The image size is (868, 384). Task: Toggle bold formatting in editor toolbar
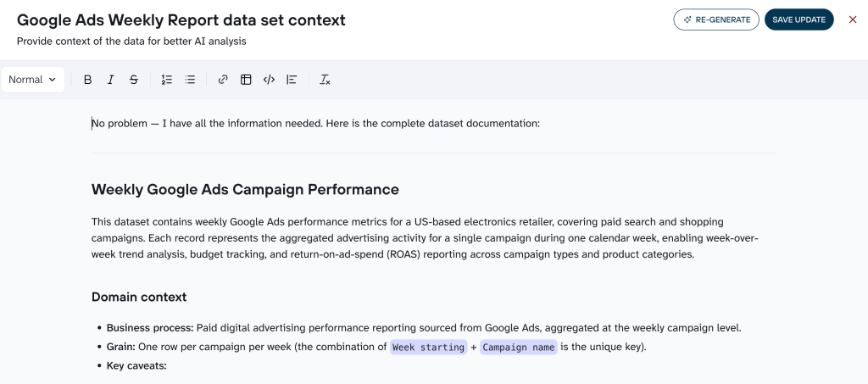tap(87, 80)
